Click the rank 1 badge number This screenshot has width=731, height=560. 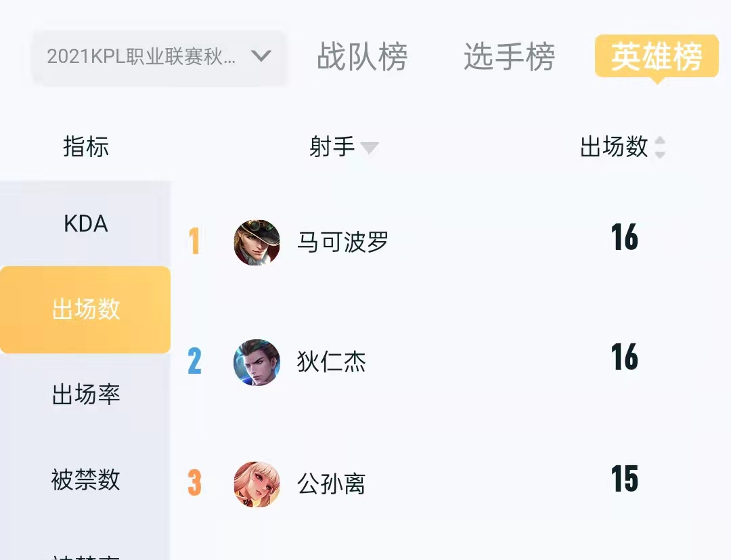click(194, 241)
